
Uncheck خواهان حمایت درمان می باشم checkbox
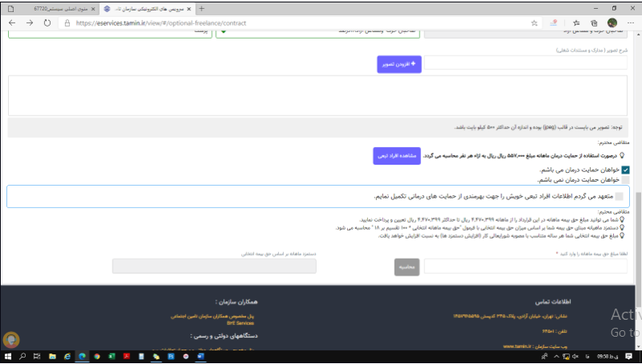click(x=625, y=170)
